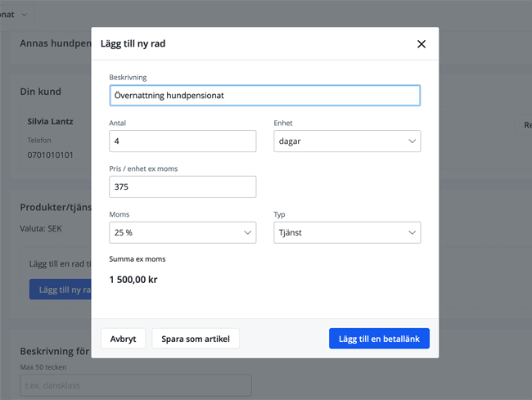
Task: Expand the Moms dropdown showing 25 %
Action: [x=183, y=232]
